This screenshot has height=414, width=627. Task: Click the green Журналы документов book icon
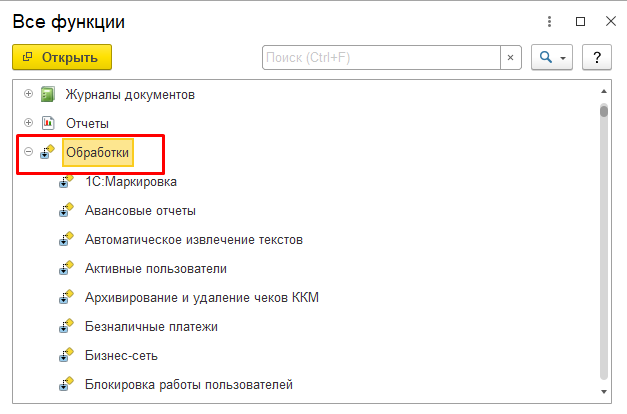click(48, 94)
